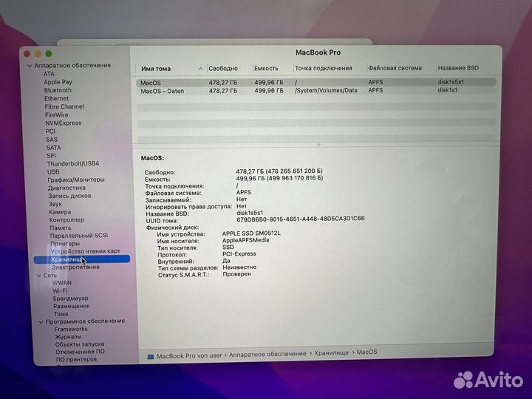Image resolution: width=532 pixels, height=399 pixels.
Task: Click Свободно column header
Action: click(223, 69)
